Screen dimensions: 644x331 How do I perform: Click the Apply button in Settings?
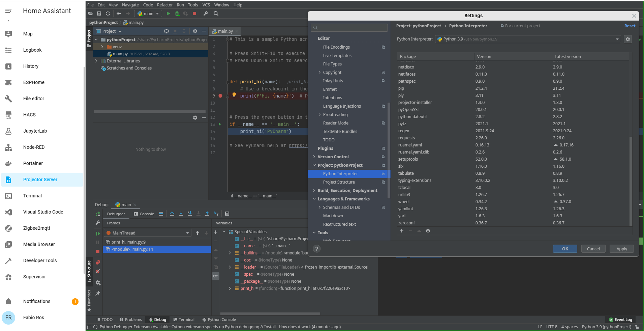tap(622, 249)
